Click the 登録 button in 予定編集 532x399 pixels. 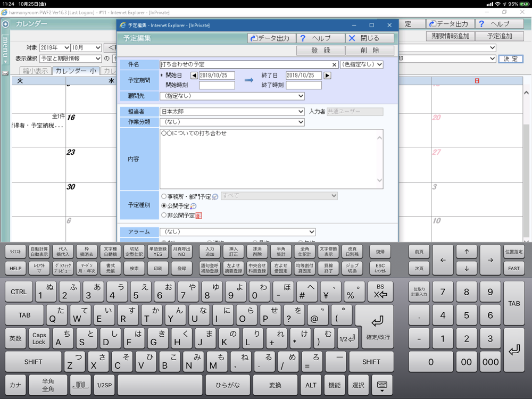click(x=321, y=51)
